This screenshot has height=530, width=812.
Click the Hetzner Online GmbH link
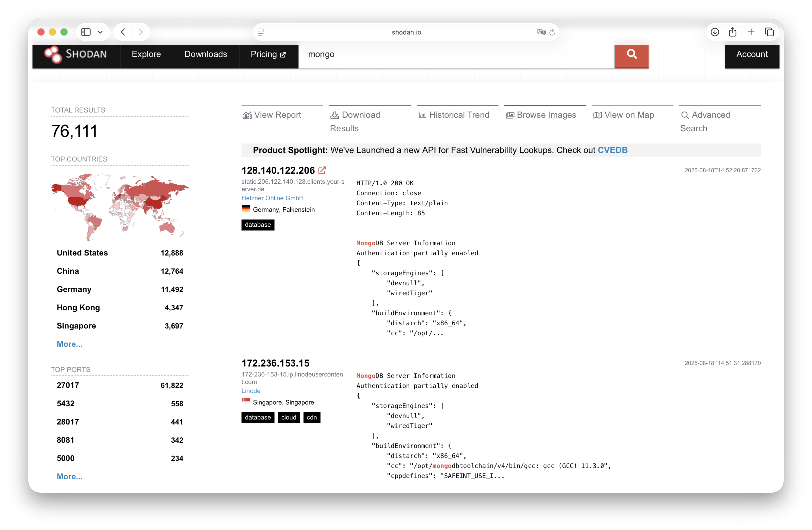click(x=272, y=198)
